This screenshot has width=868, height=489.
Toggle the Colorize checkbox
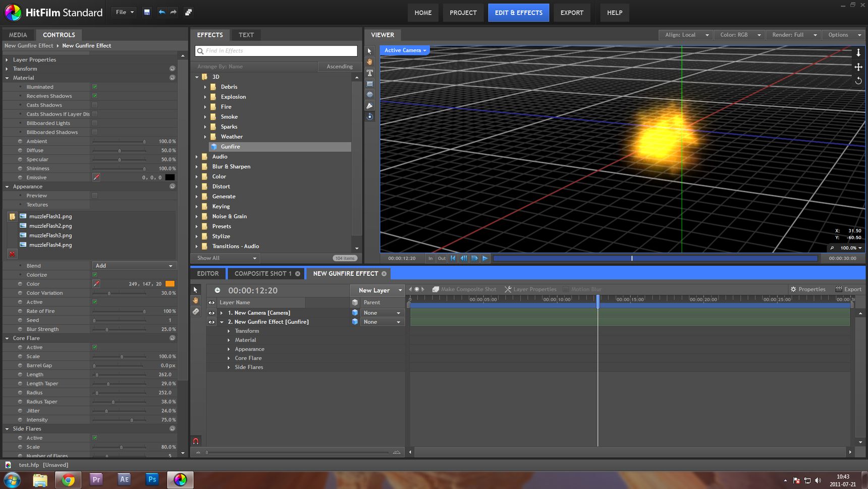94,275
